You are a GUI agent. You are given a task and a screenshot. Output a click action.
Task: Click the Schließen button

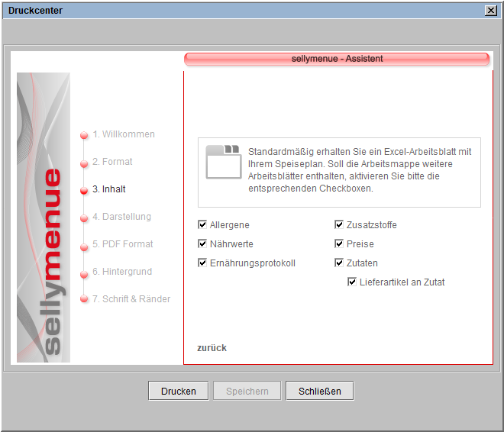coord(320,391)
